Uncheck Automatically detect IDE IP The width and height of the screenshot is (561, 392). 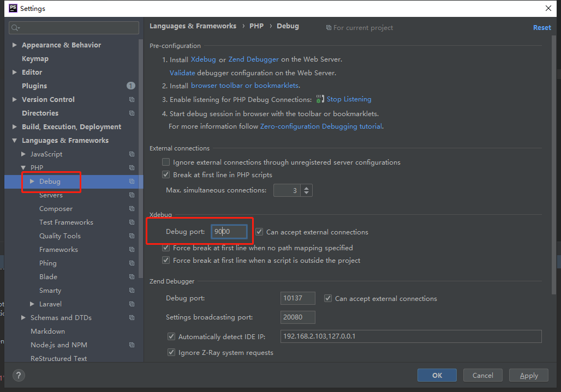(x=171, y=336)
